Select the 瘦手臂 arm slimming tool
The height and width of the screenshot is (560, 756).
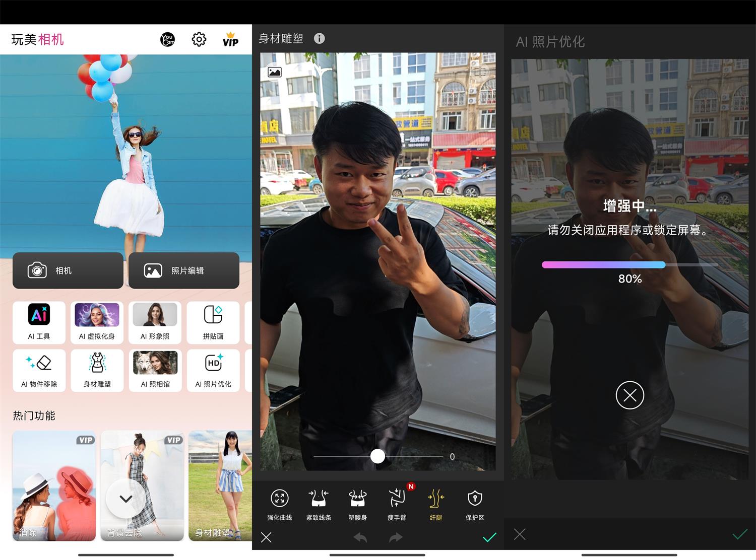pos(397,504)
